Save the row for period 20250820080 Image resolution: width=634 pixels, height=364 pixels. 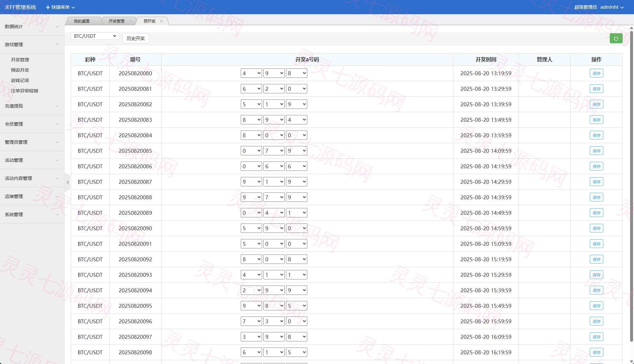pyautogui.click(x=596, y=73)
